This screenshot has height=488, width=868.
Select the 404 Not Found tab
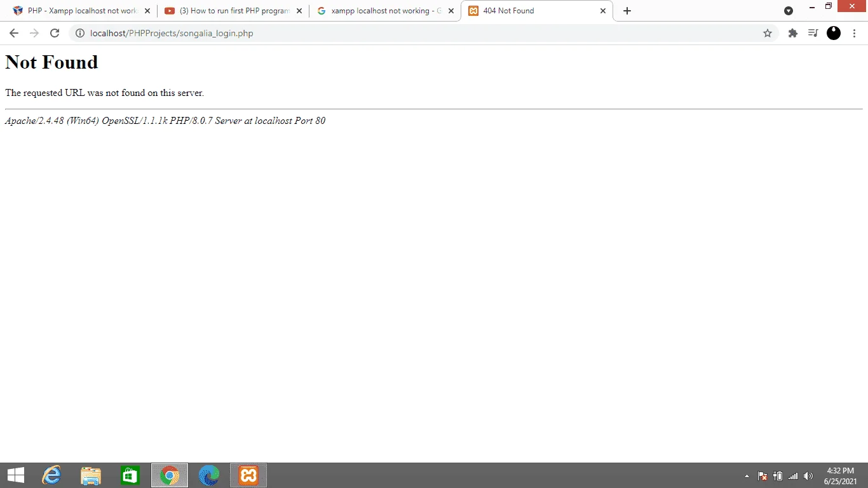pos(537,11)
